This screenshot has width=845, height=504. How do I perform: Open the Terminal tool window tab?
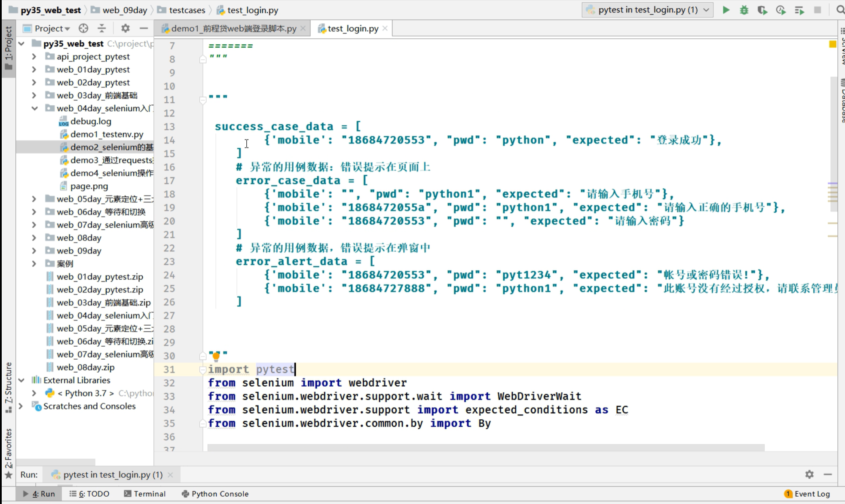click(144, 494)
